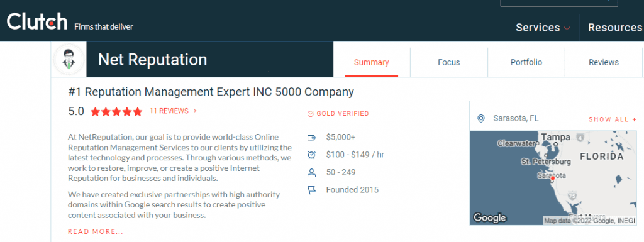Open the Portfolio tab
The width and height of the screenshot is (644, 242).
(526, 62)
